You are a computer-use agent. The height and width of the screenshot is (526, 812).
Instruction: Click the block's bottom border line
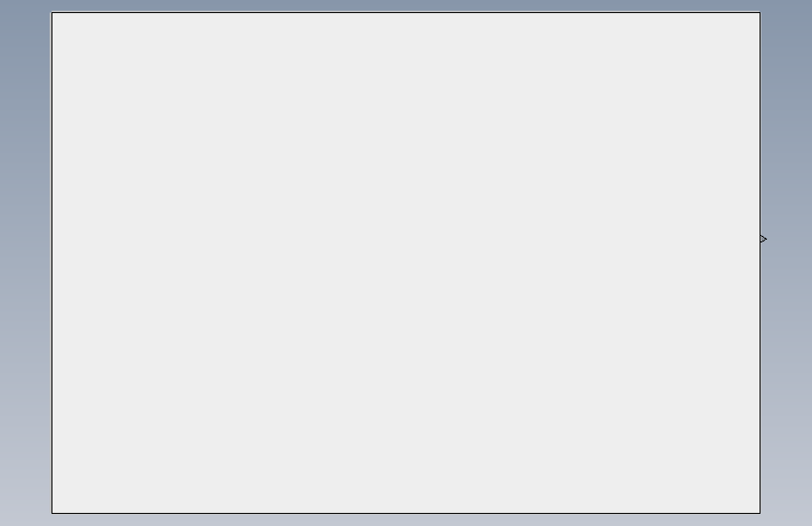point(406,513)
